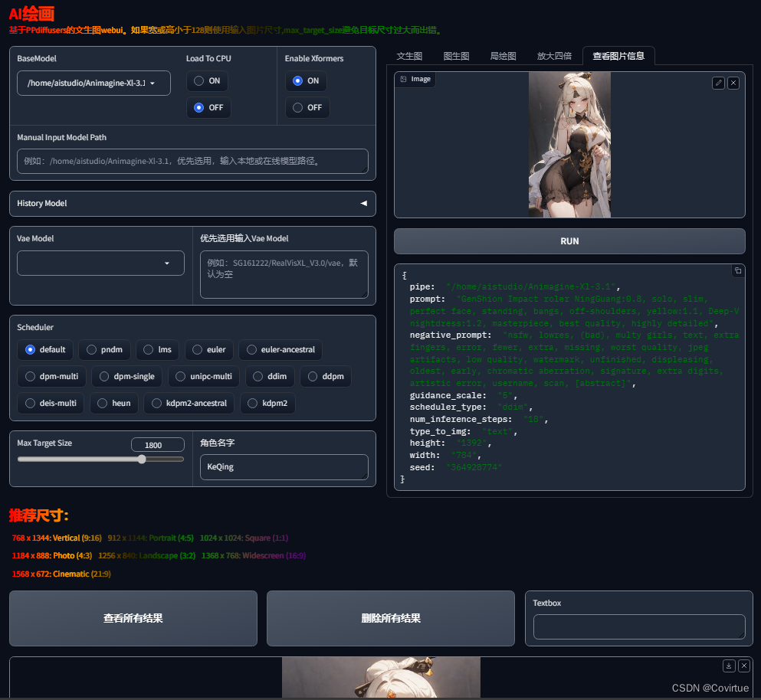Click the scheduler_type line in JSON
The height and width of the screenshot is (700, 761).
pos(471,407)
